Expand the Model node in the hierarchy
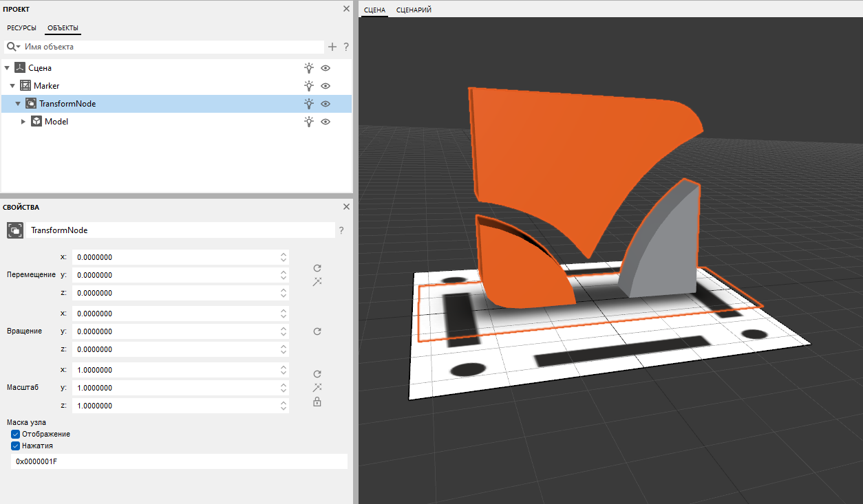 [23, 122]
